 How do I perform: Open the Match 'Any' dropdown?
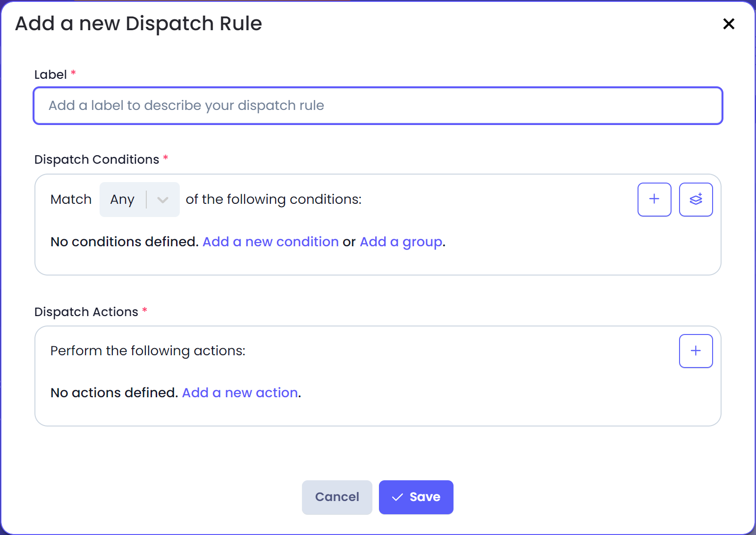point(139,199)
